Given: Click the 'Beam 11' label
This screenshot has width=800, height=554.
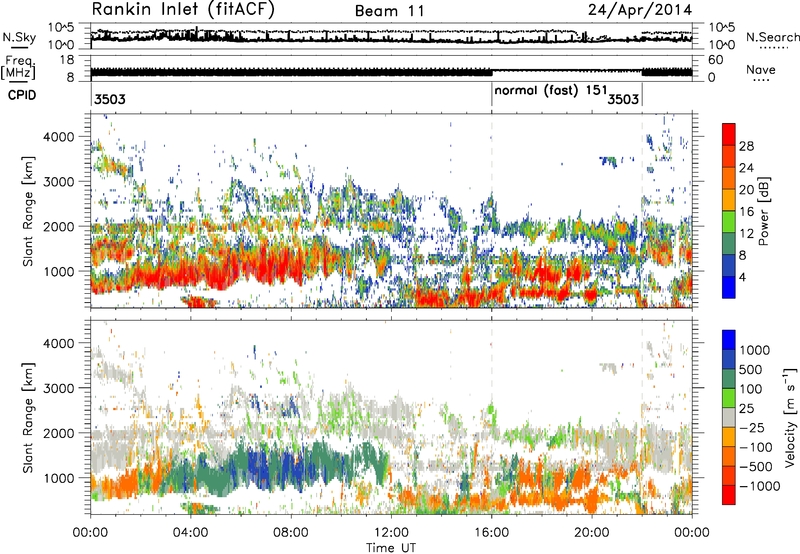Looking at the screenshot, I should point(390,11).
